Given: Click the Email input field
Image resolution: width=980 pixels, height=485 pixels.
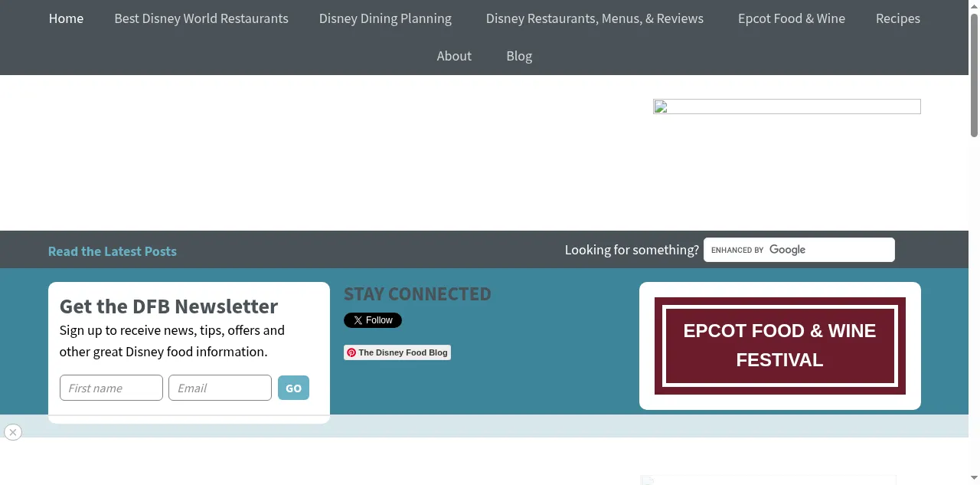Looking at the screenshot, I should click(220, 388).
